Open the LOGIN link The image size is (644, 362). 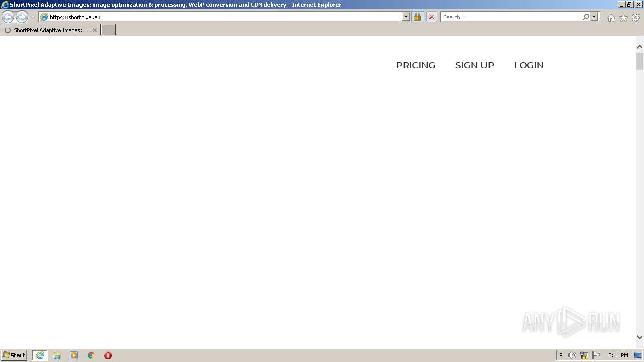529,65
